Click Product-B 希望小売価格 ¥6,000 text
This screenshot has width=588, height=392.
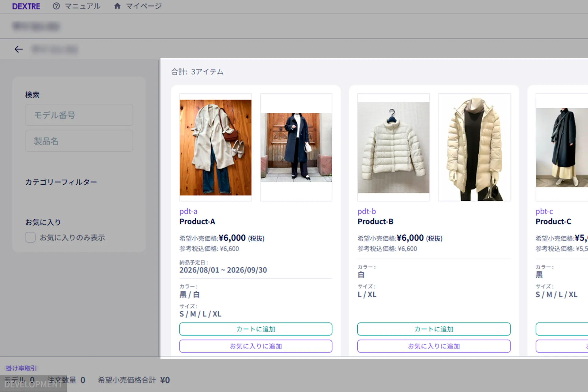tap(400, 238)
